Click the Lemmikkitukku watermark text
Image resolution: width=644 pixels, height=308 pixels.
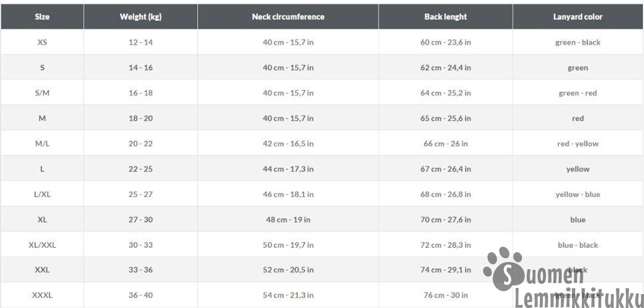pos(579,298)
